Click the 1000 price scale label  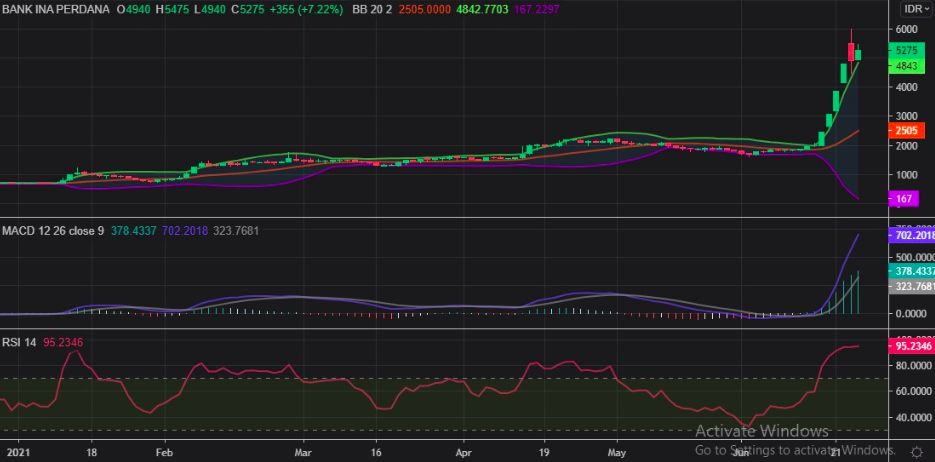(x=905, y=175)
